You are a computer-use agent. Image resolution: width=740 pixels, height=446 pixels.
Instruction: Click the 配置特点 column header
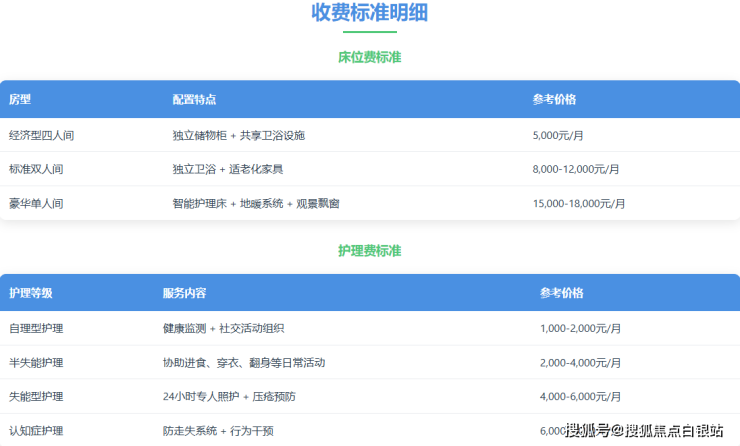point(194,100)
